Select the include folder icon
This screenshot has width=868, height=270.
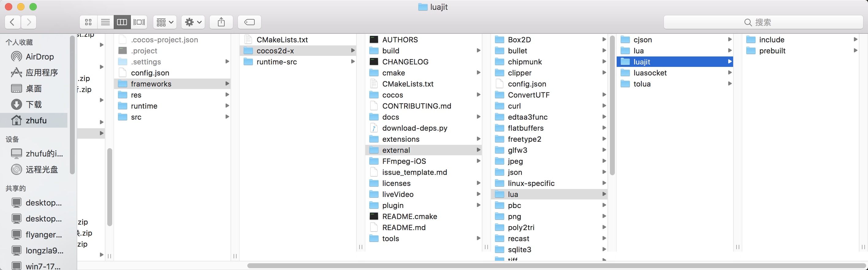point(751,40)
